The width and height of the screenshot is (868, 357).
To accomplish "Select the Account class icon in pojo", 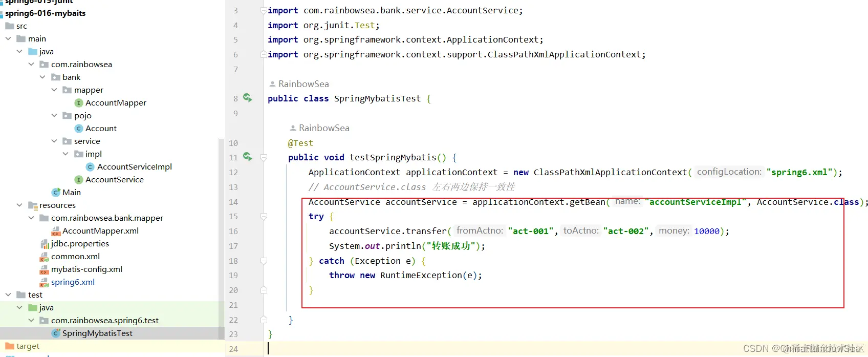I will 79,129.
